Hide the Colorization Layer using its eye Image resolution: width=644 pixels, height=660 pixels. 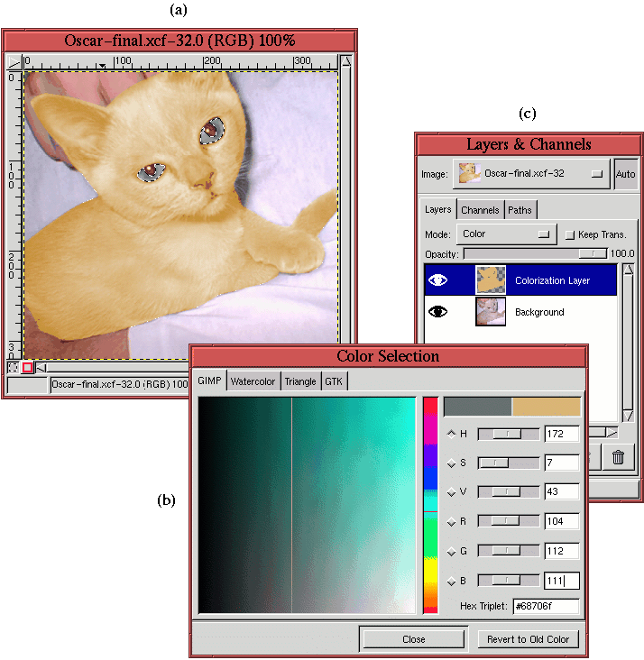(x=438, y=280)
